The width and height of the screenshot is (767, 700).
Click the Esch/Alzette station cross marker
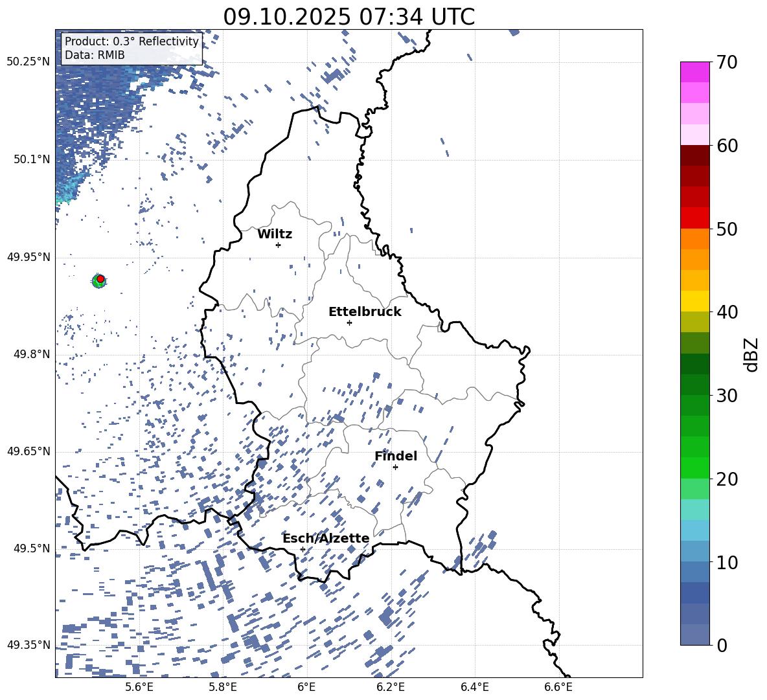tap(303, 549)
